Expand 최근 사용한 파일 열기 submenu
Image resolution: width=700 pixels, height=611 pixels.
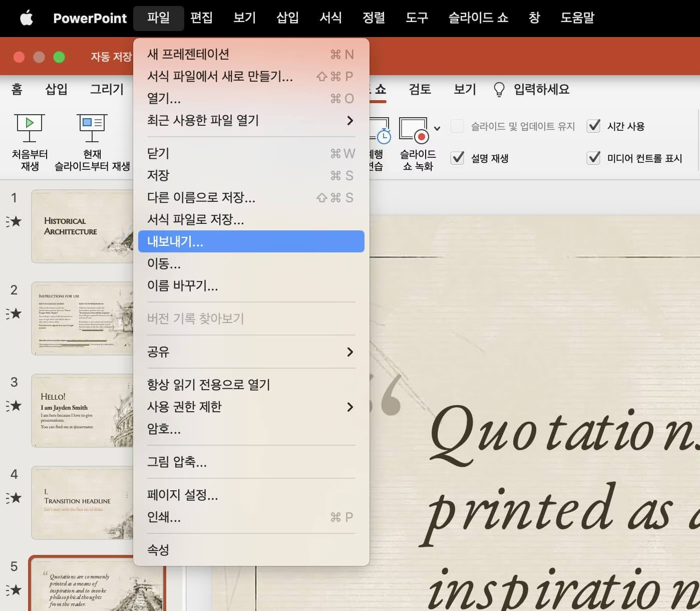[x=251, y=120]
